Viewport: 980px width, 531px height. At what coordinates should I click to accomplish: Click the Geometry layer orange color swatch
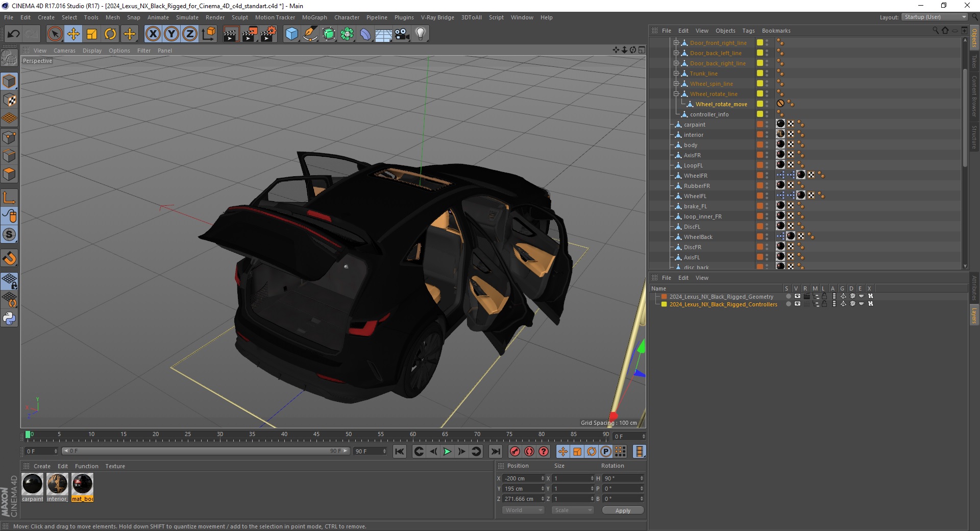664,297
